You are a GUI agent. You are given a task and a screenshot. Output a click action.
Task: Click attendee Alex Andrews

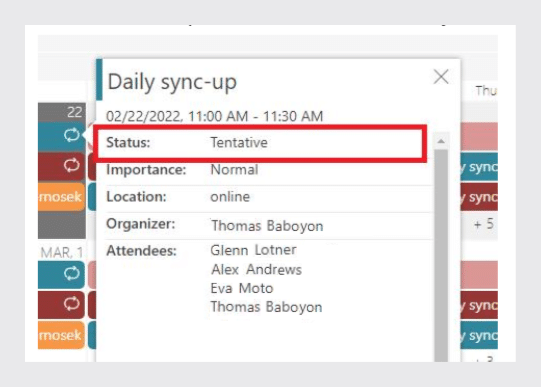click(256, 269)
